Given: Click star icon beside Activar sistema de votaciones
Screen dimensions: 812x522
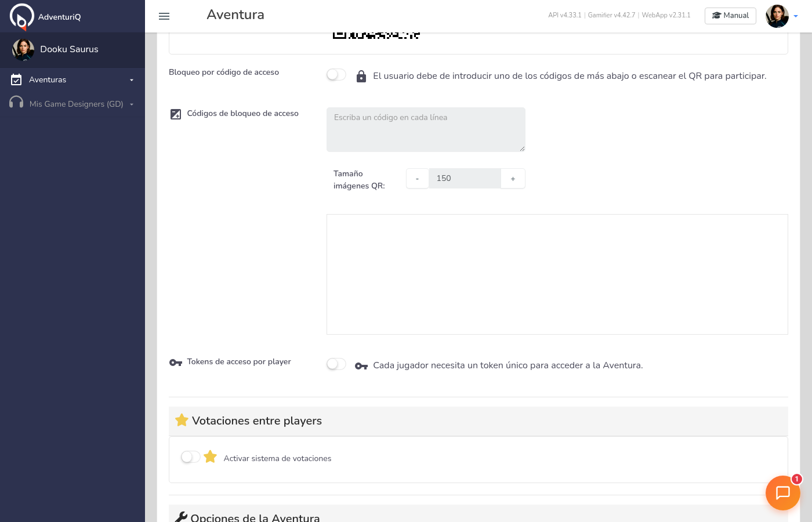Looking at the screenshot, I should [211, 457].
